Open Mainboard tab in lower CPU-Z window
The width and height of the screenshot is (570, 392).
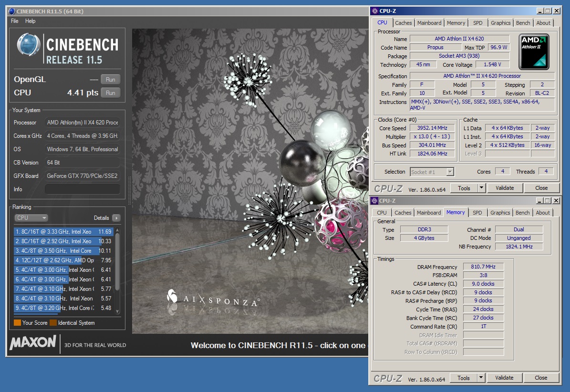429,213
